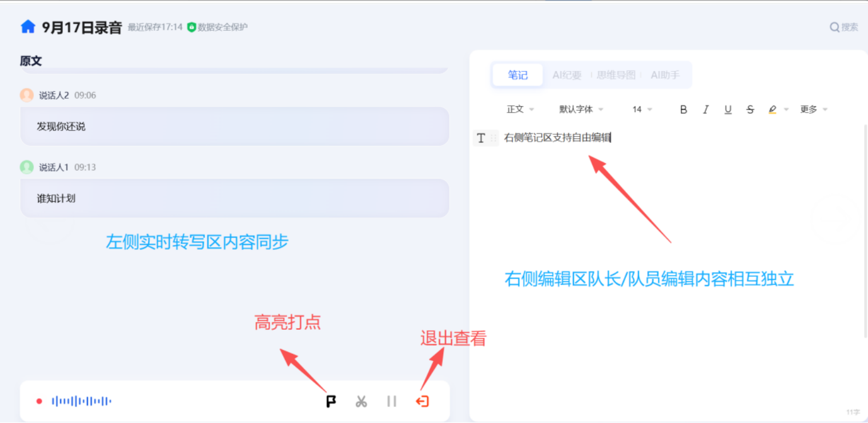Open the 更多 formatting options
This screenshot has width=868, height=423.
click(x=813, y=109)
